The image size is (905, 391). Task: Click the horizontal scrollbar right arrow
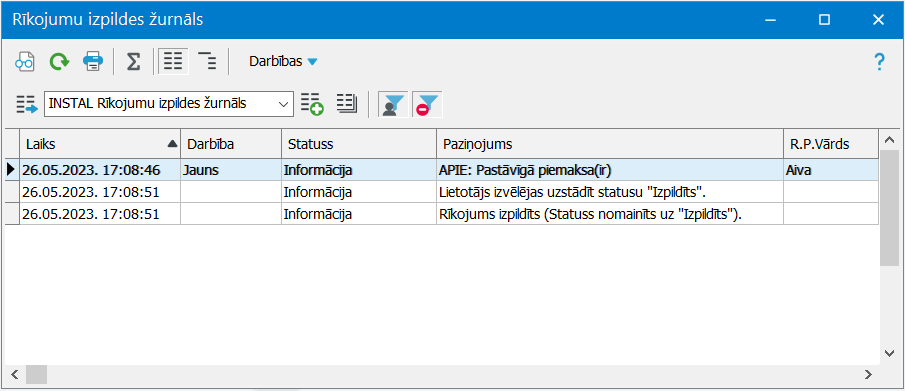pyautogui.click(x=867, y=374)
